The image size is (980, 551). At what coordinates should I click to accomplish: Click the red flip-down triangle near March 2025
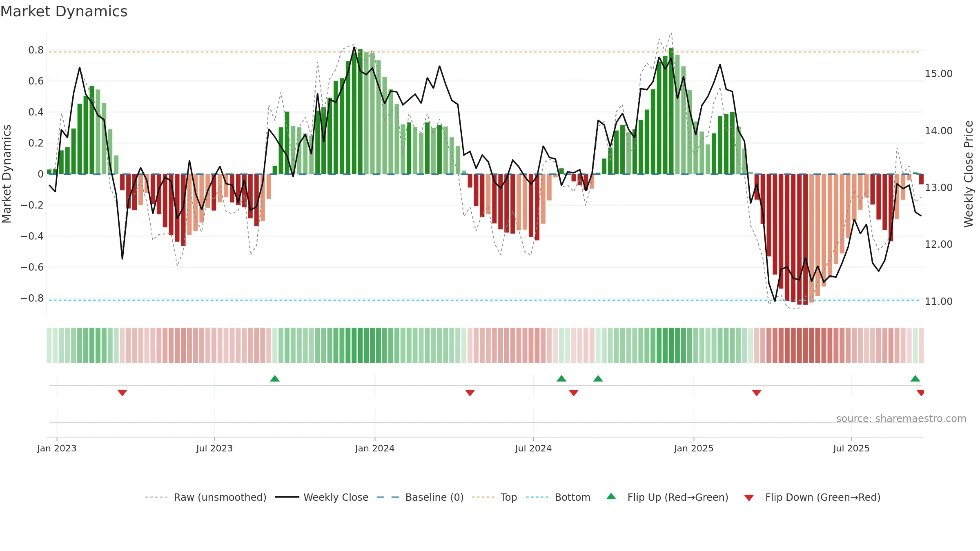click(x=757, y=393)
